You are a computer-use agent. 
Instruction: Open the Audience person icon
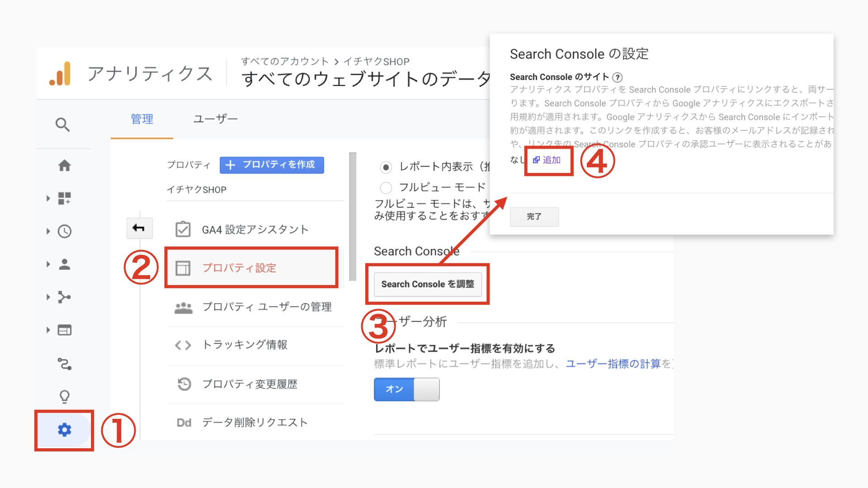(65, 264)
